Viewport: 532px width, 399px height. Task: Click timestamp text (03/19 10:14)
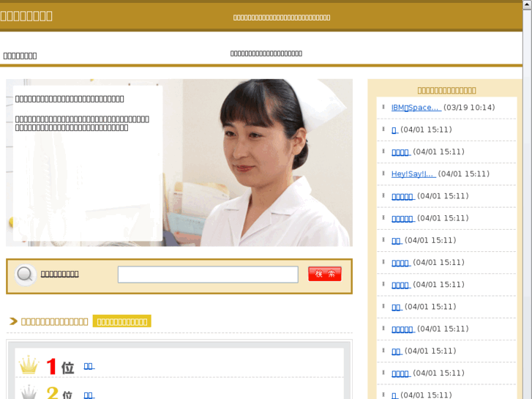click(469, 108)
